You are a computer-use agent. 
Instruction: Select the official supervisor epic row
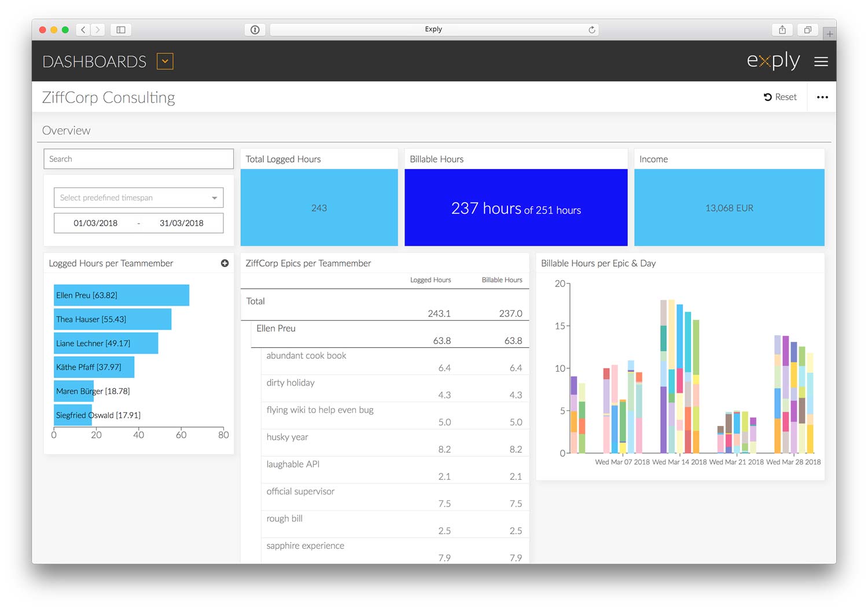click(395, 497)
